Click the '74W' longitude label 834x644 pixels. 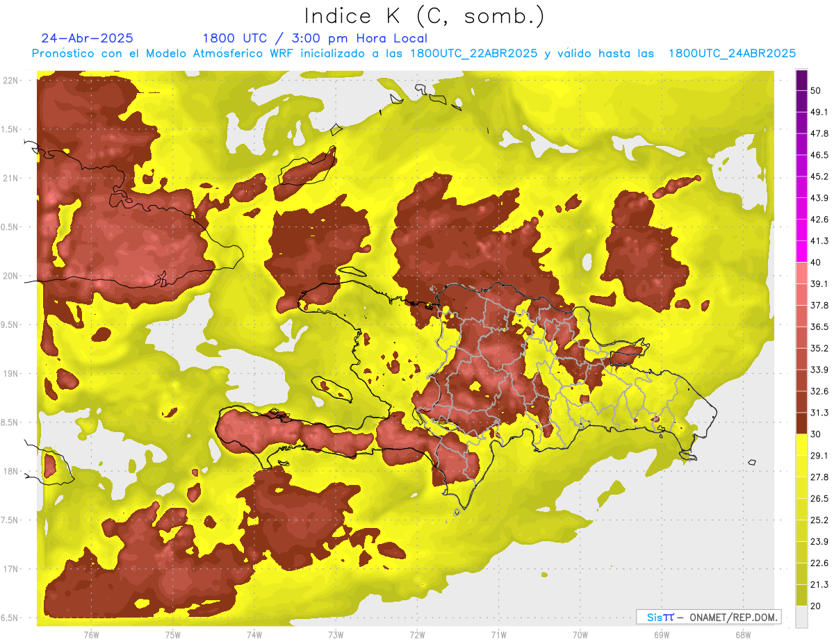(x=254, y=635)
